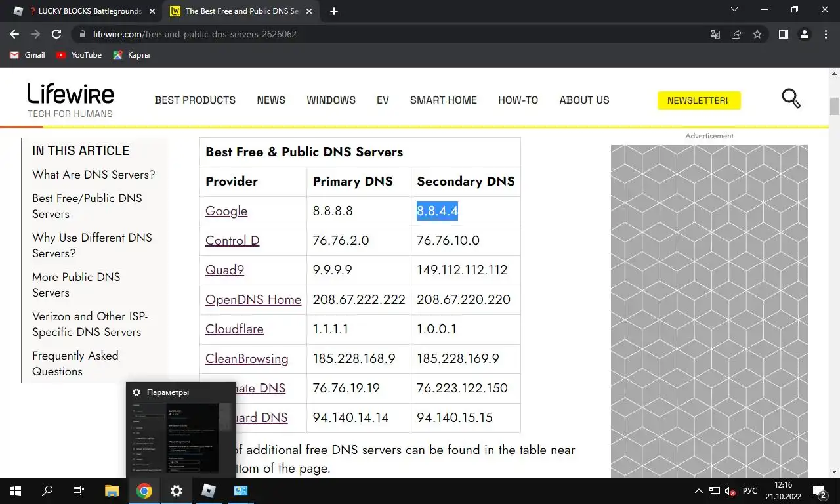Open the CleanBrowsing provider link

[x=247, y=358]
